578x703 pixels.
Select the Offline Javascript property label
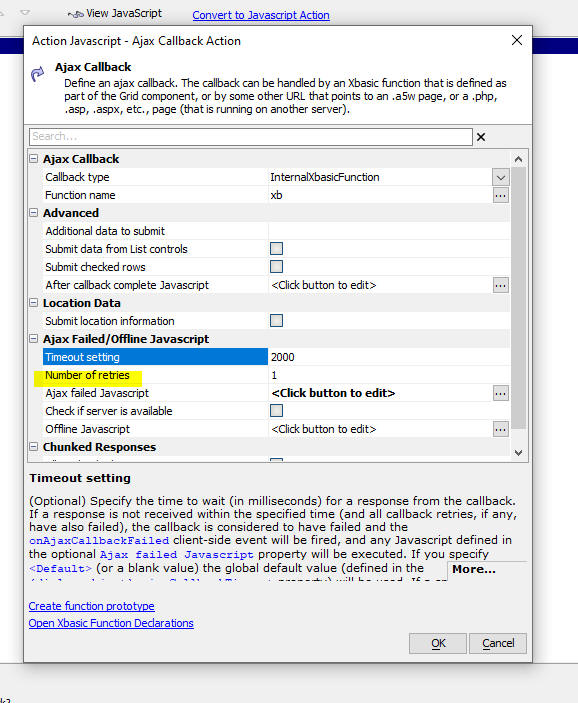pyautogui.click(x=87, y=429)
